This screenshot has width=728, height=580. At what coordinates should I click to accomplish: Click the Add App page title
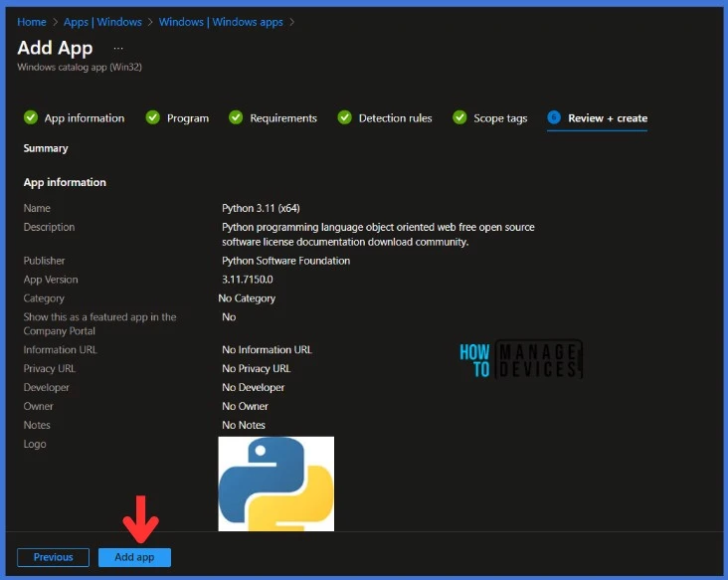click(x=55, y=48)
